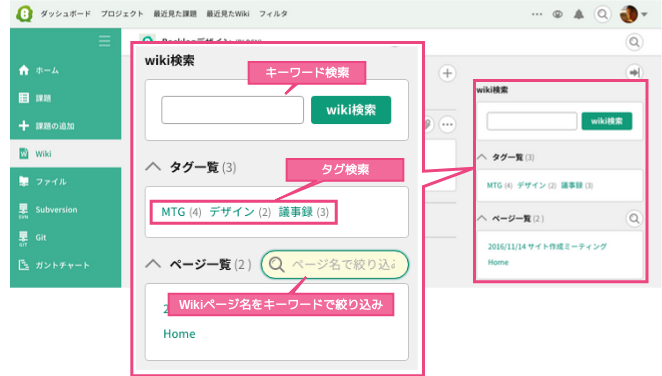The width and height of the screenshot is (662, 376).
Task: Select デザイン tag in enlarged panel
Action: 232,212
